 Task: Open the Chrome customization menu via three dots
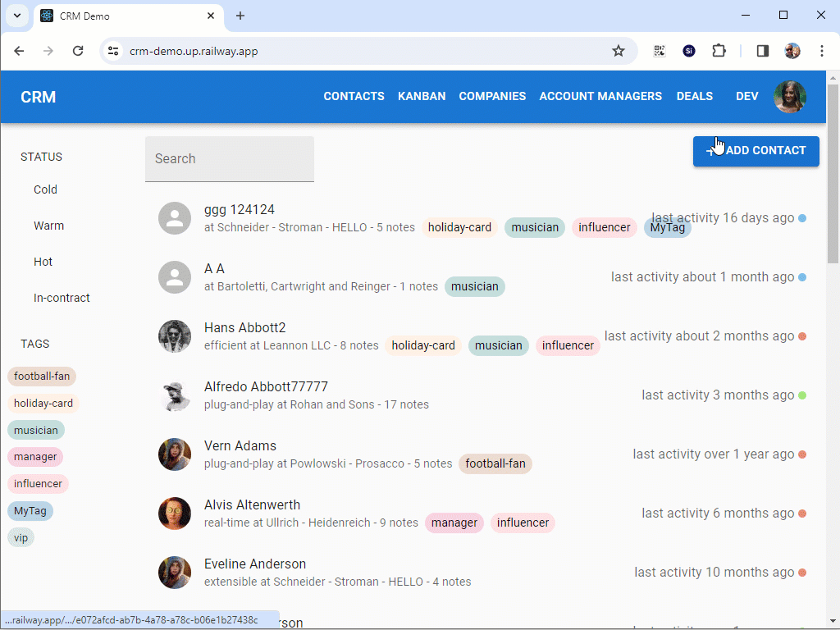coord(822,50)
